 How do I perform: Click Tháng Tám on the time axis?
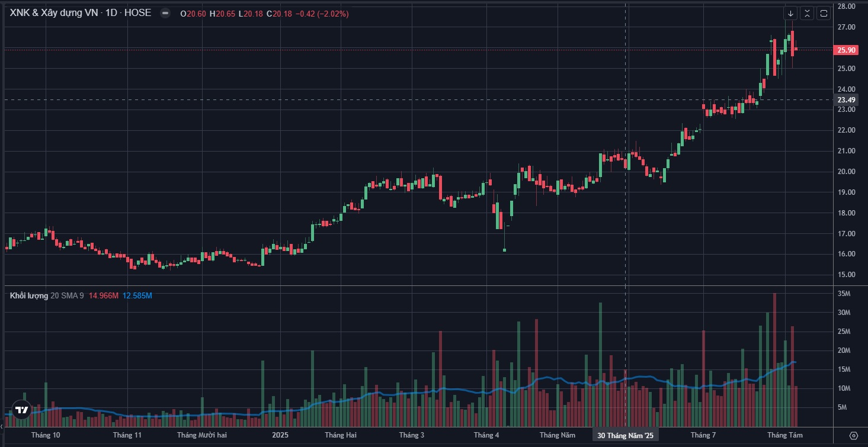781,435
